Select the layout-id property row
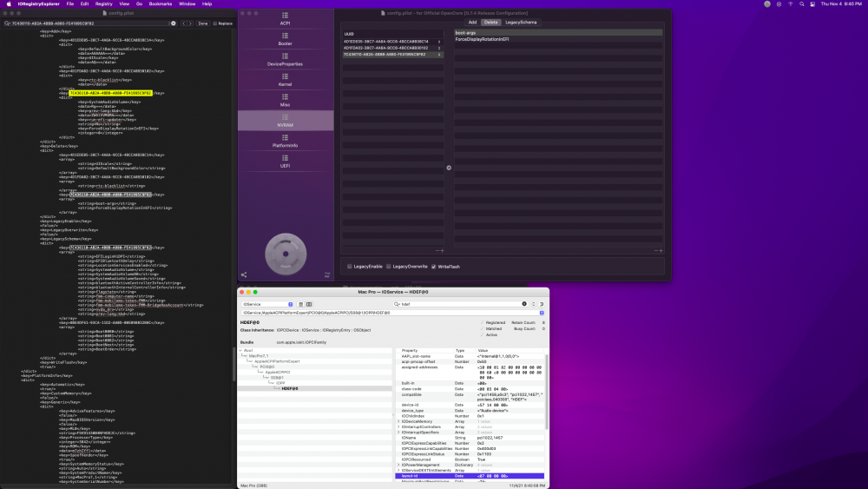The height and width of the screenshot is (489, 868). [470, 476]
